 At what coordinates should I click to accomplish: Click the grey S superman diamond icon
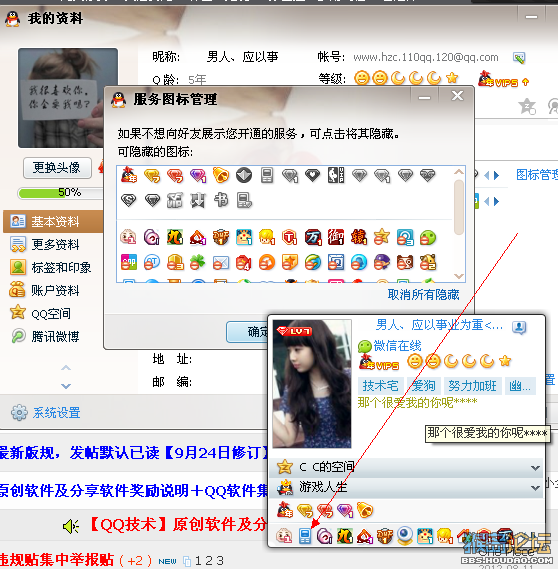click(129, 200)
